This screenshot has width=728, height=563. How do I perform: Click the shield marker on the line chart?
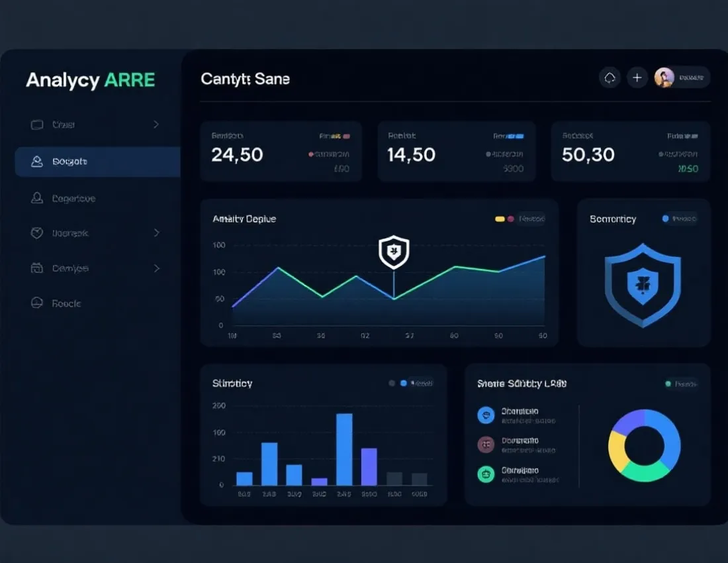click(x=394, y=252)
